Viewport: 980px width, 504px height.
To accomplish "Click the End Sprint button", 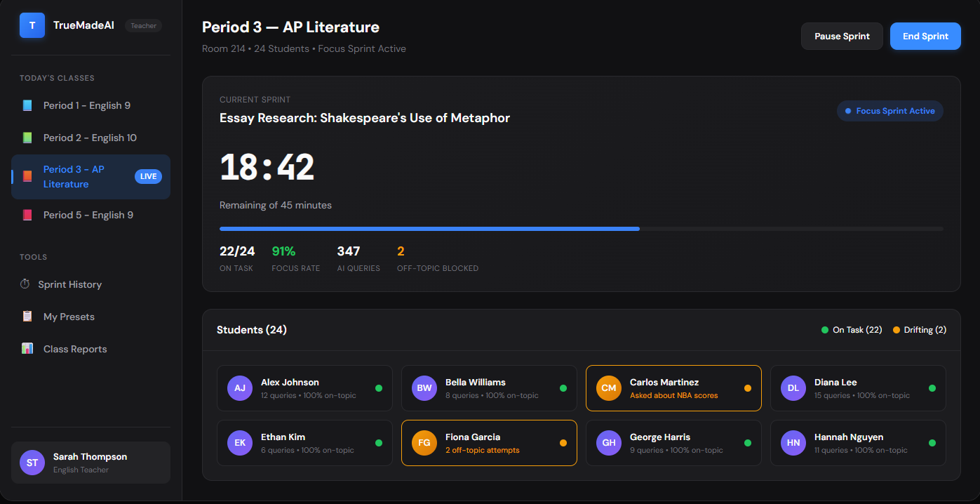I will (925, 37).
